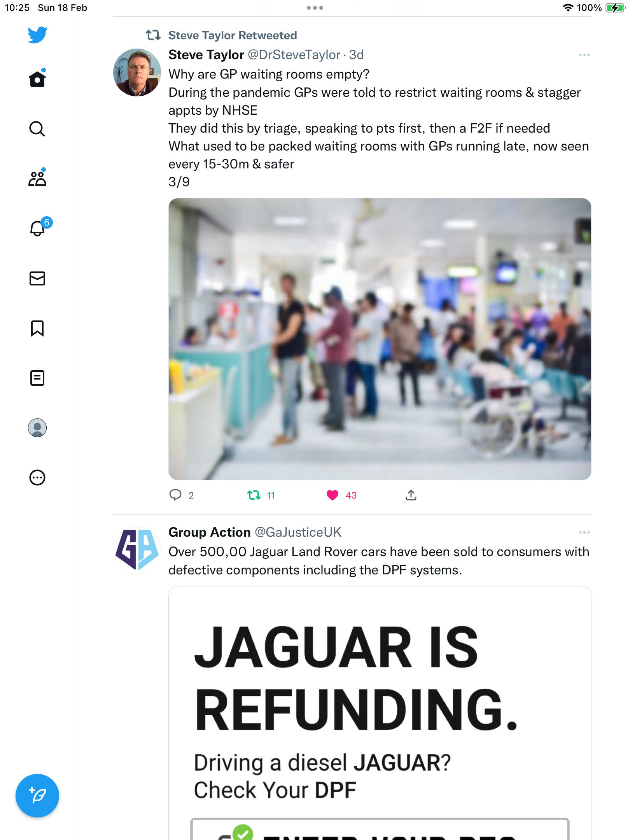Open the Profile avatar icon
The width and height of the screenshot is (630, 840).
(x=37, y=428)
